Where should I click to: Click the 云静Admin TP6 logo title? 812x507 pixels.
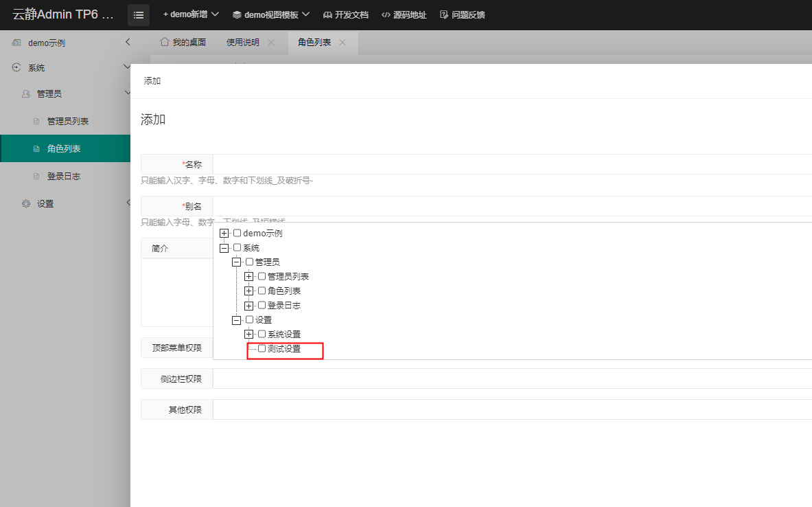[x=62, y=14]
